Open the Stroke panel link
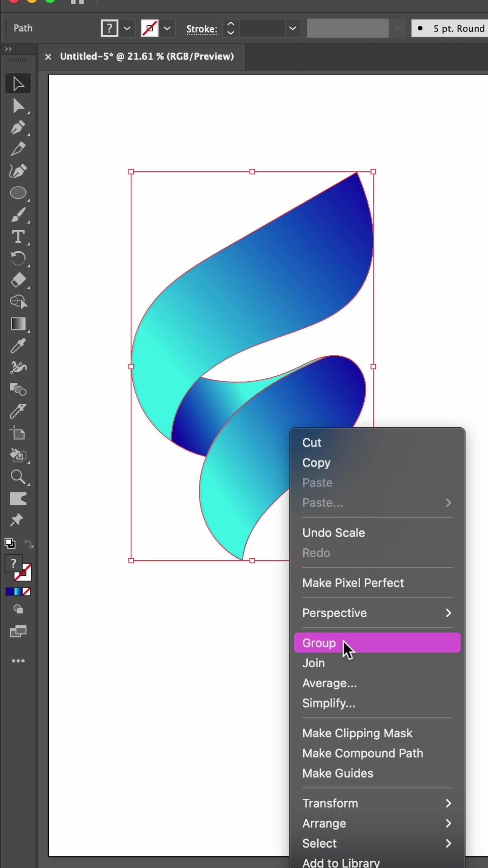The image size is (488, 868). [x=202, y=29]
